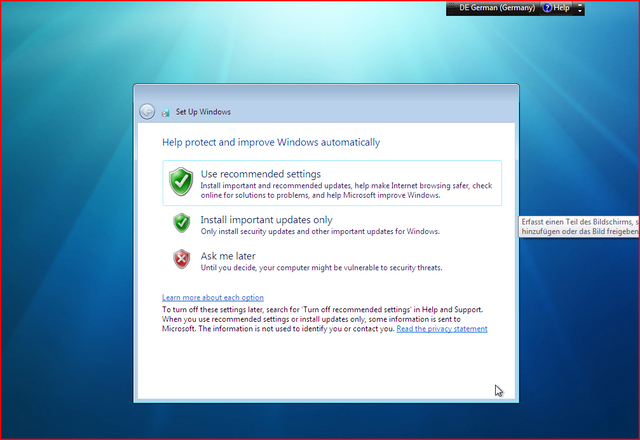
Task: Click the back arrow in Set Up Windows
Action: pyautogui.click(x=147, y=111)
